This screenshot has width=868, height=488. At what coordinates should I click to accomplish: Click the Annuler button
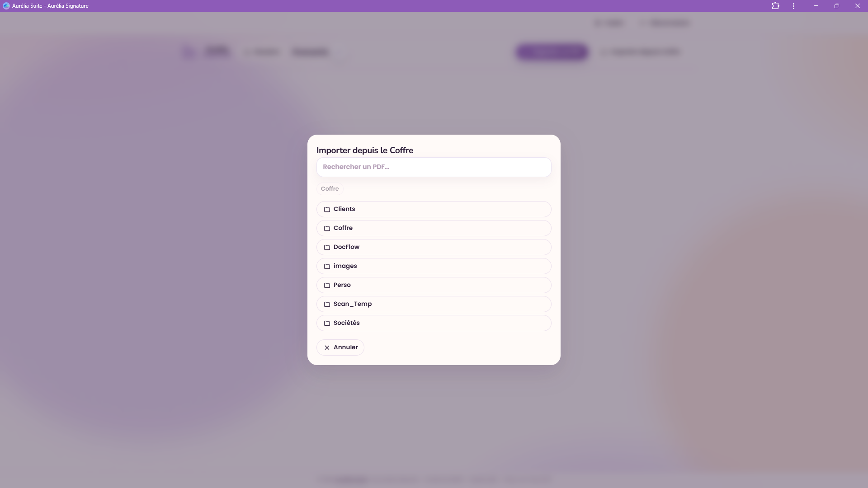pyautogui.click(x=340, y=347)
